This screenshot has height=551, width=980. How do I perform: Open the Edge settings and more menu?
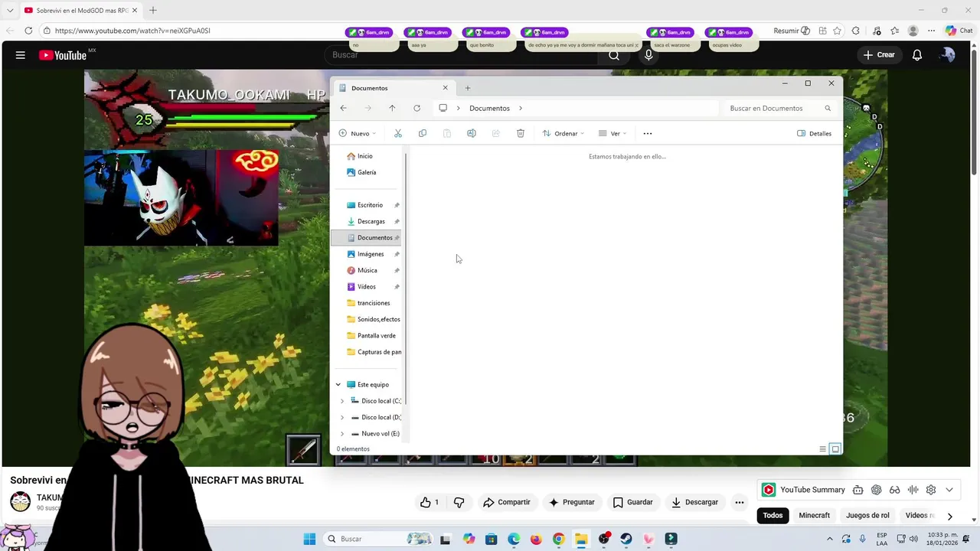tap(931, 31)
